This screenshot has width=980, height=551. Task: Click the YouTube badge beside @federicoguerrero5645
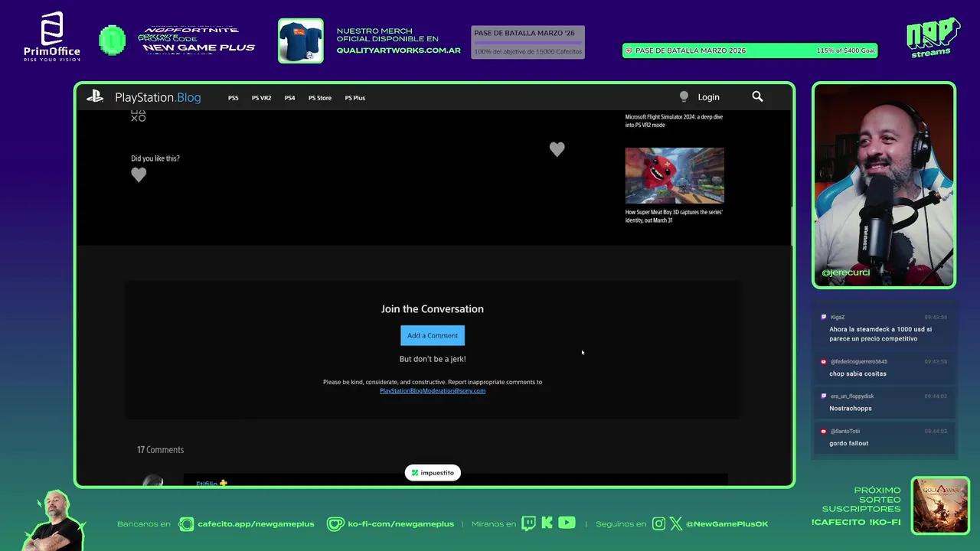824,361
